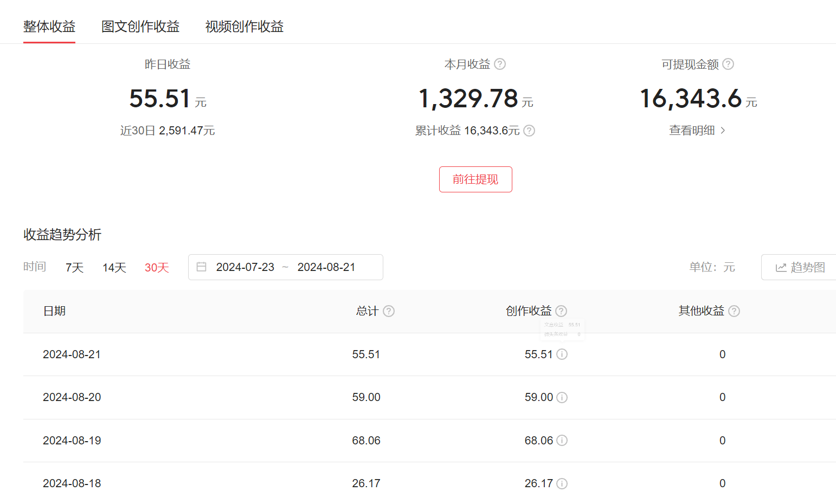The height and width of the screenshot is (504, 836).
Task: Click the 2024-08-18 date cell
Action: [x=72, y=483]
